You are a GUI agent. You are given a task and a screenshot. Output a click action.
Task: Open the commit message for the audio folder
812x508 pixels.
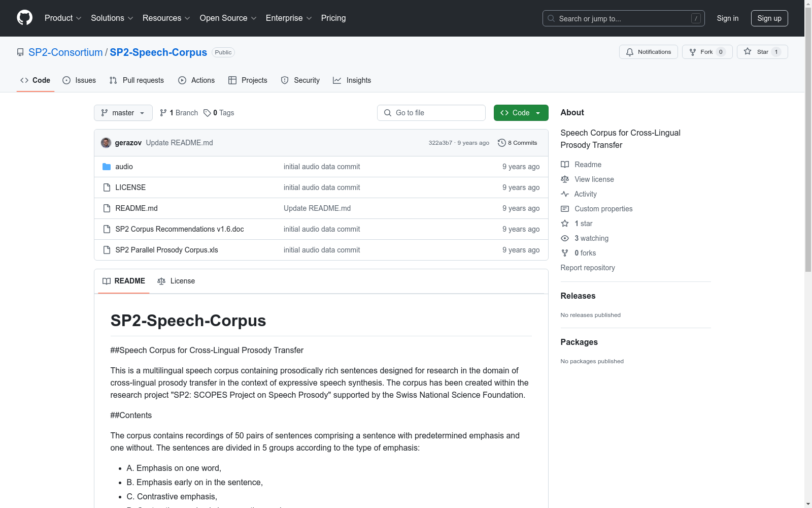tap(322, 167)
